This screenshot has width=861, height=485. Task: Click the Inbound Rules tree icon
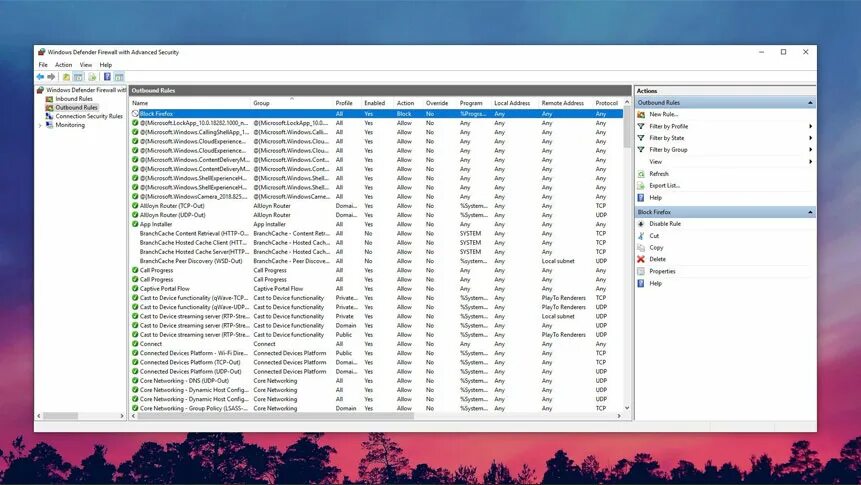[x=49, y=99]
